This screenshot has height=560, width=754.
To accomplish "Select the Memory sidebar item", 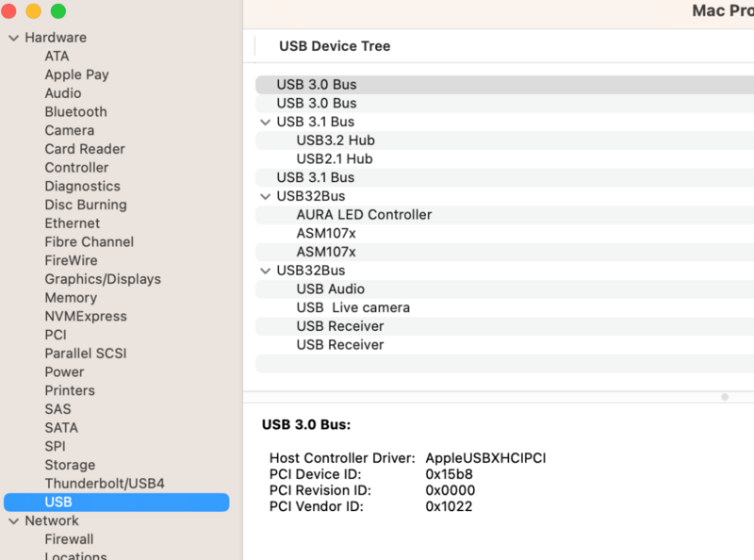I will (x=70, y=298).
